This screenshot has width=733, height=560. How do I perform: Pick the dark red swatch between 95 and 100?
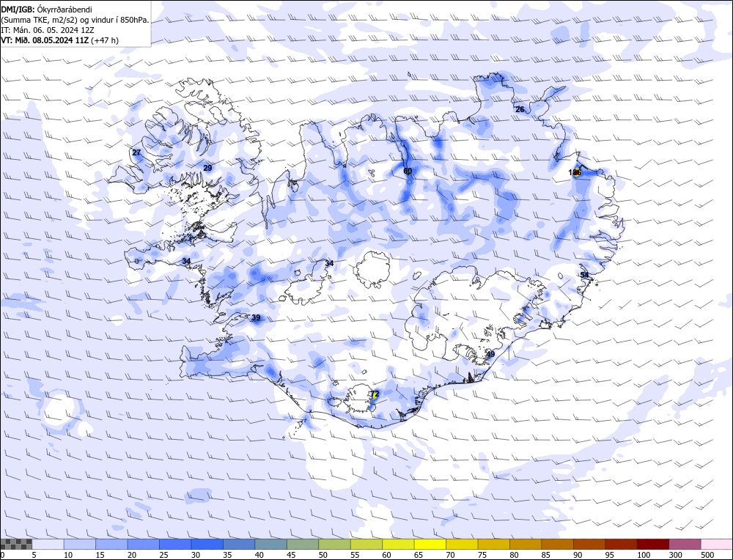point(621,544)
